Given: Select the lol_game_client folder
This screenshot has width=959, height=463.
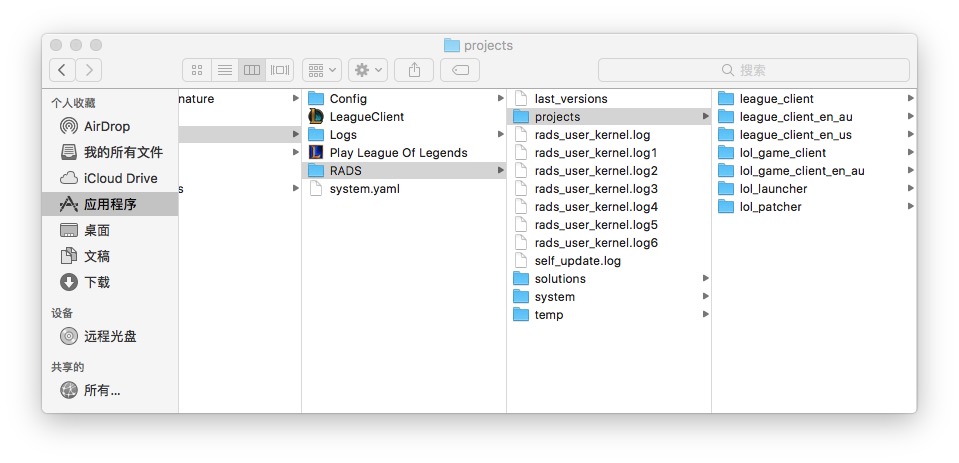Looking at the screenshot, I should [815, 152].
